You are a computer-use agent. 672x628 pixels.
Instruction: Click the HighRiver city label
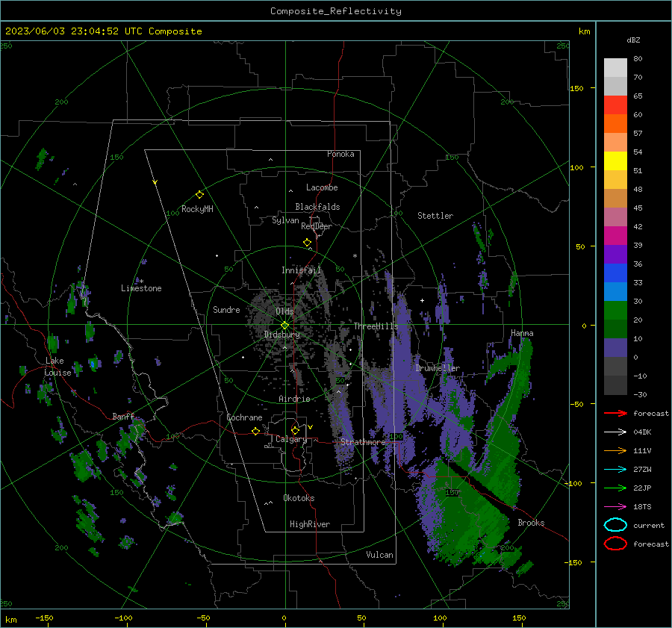(x=310, y=524)
